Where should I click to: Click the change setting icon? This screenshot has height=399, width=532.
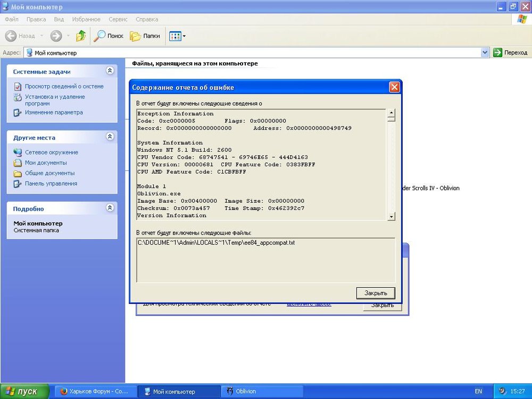(18, 113)
